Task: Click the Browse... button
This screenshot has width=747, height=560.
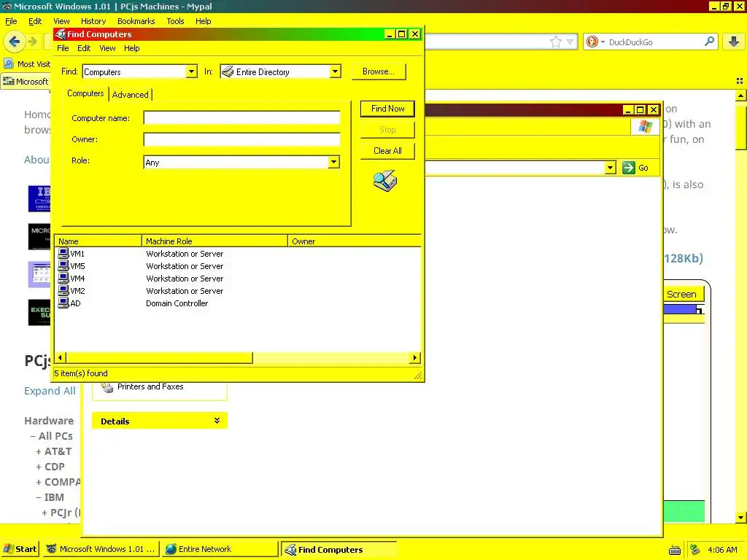Action: click(379, 71)
